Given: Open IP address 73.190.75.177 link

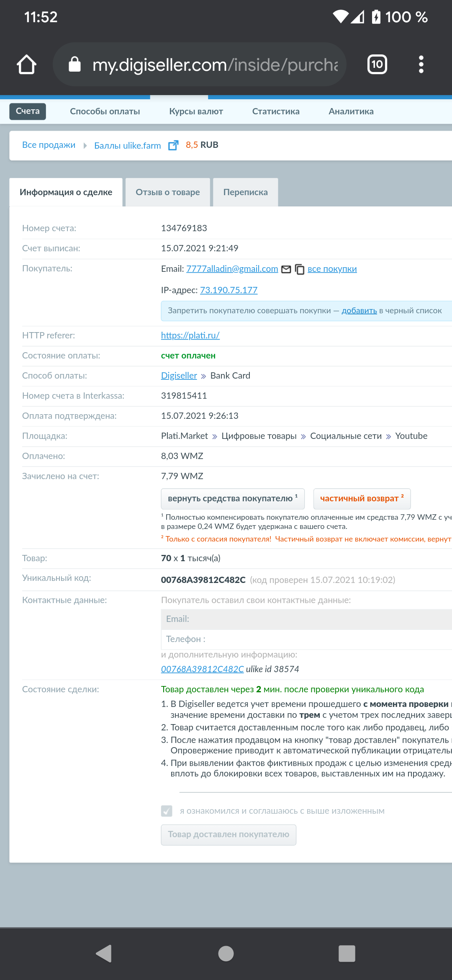Looking at the screenshot, I should (x=229, y=290).
